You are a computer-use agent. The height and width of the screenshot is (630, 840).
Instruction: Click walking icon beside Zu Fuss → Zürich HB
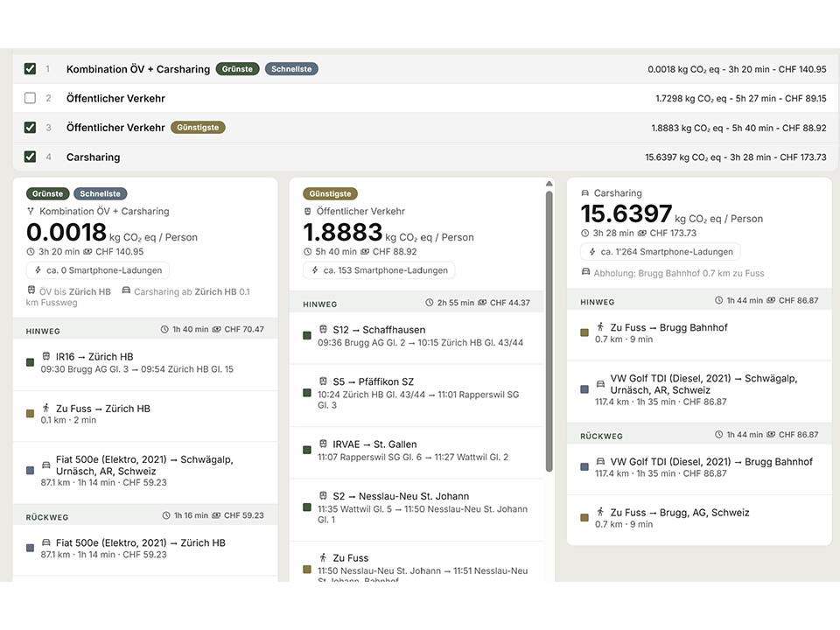click(46, 409)
